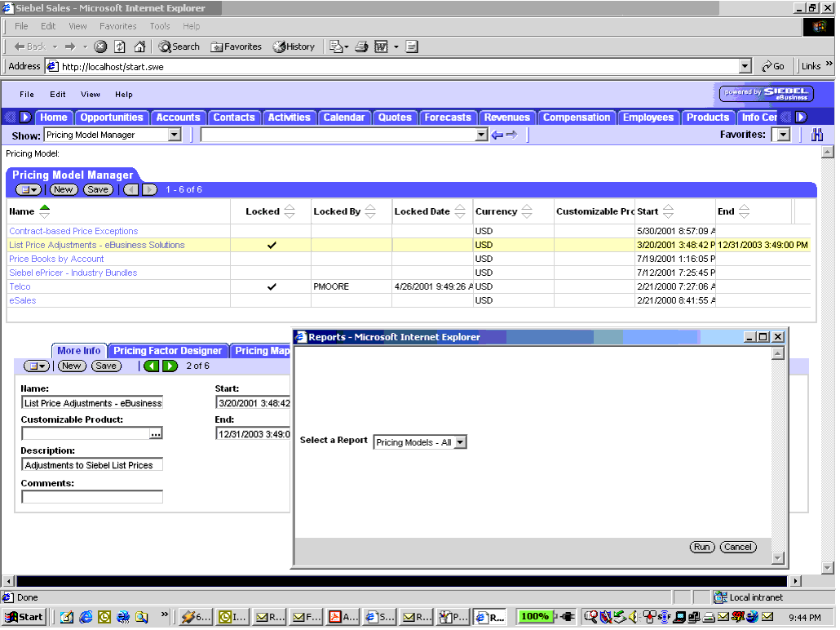
Task: Click the horizontal scrollbar right arrow
Action: (795, 581)
